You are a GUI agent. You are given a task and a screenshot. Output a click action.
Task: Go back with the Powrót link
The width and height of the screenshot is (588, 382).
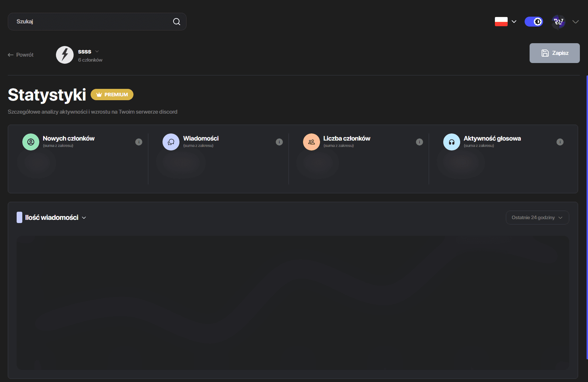(21, 55)
